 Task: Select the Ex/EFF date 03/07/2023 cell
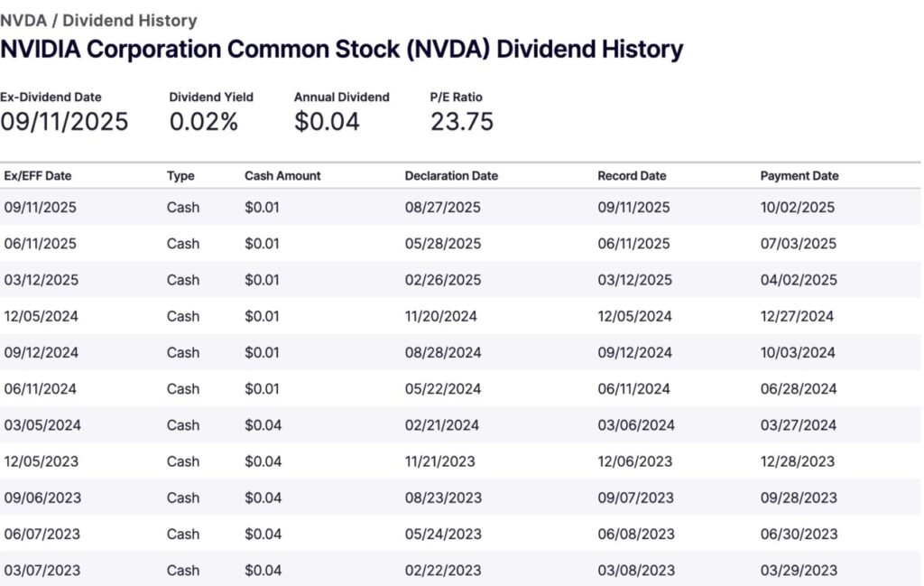(42, 570)
